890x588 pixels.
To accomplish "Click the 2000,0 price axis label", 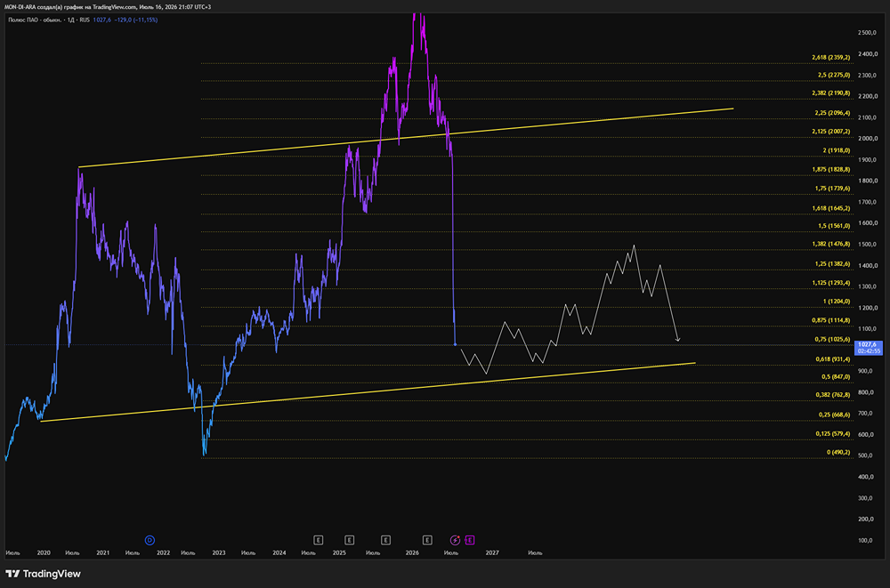I will click(868, 139).
